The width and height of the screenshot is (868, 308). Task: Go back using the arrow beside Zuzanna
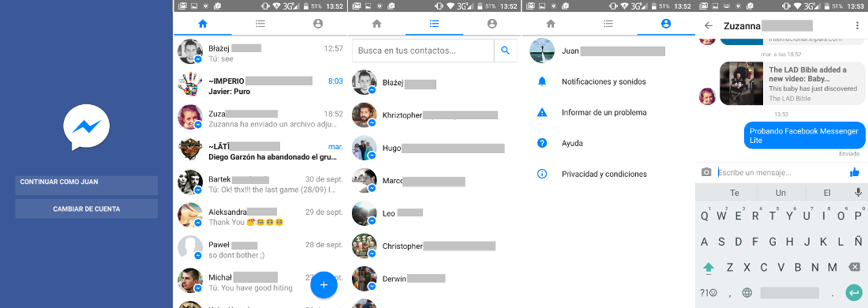(708, 26)
